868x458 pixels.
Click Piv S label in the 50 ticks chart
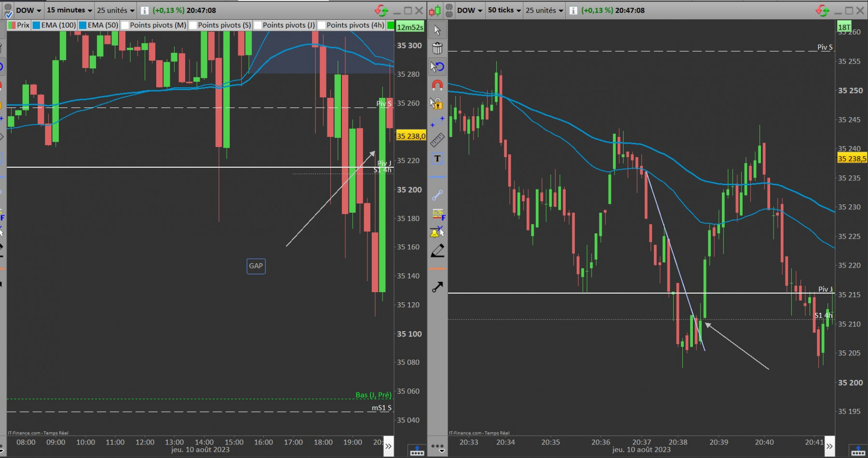click(825, 47)
